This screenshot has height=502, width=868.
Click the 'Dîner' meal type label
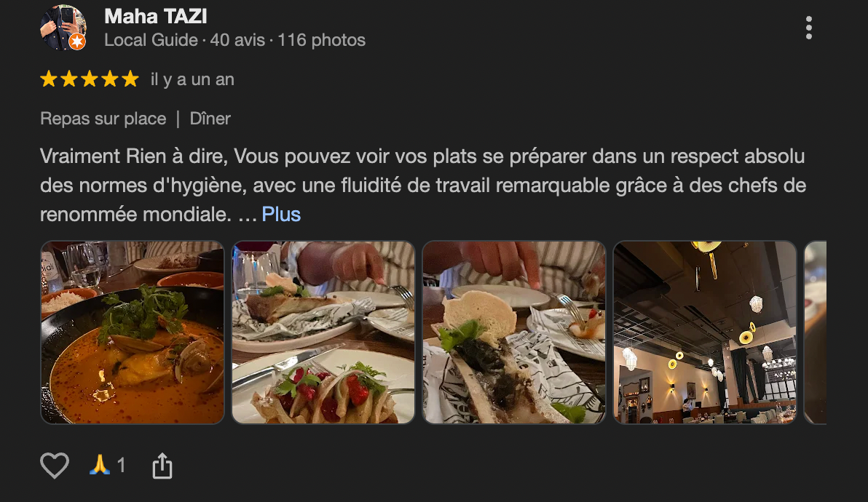pyautogui.click(x=210, y=119)
